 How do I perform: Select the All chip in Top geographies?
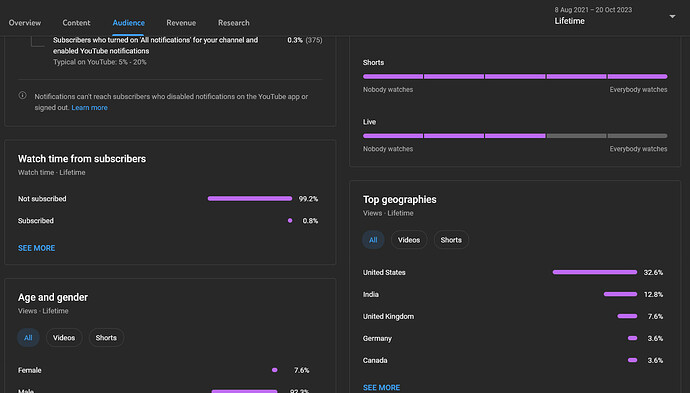coord(373,240)
